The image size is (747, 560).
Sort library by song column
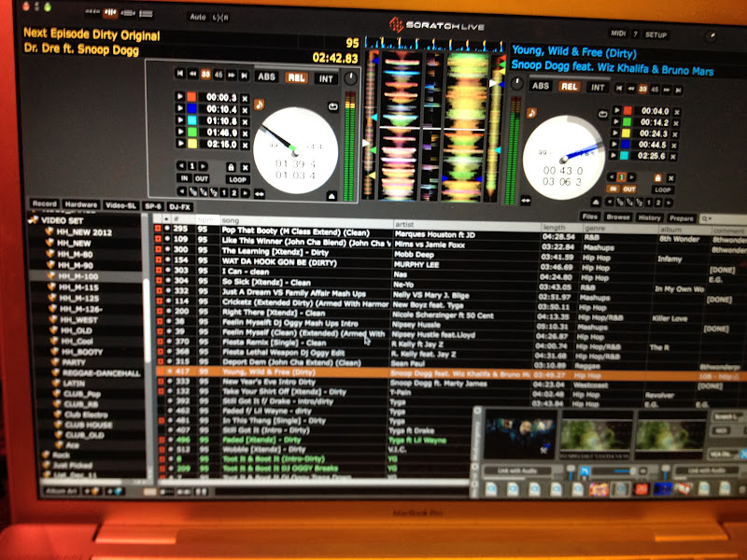pyautogui.click(x=305, y=221)
